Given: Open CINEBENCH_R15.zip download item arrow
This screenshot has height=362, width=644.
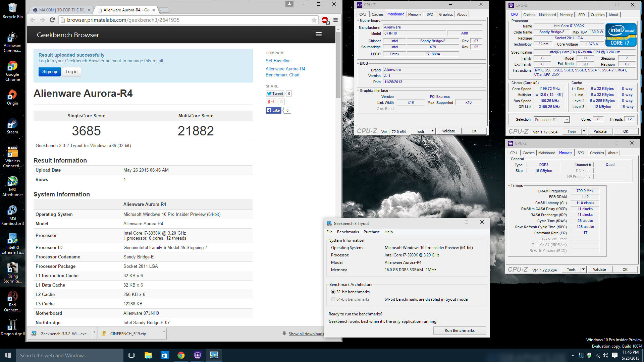Looking at the screenshot, I should coord(164,334).
